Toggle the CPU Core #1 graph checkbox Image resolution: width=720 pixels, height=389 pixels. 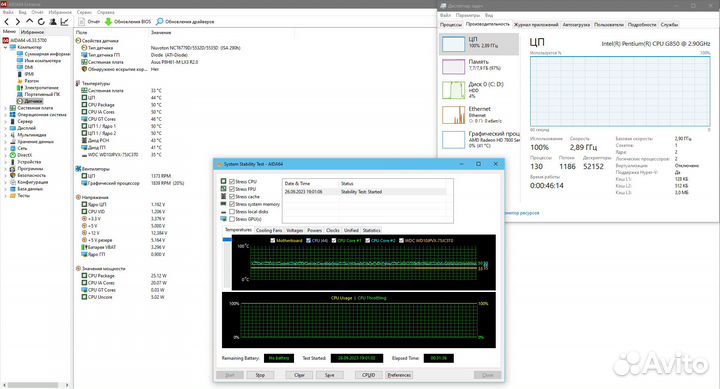334,240
